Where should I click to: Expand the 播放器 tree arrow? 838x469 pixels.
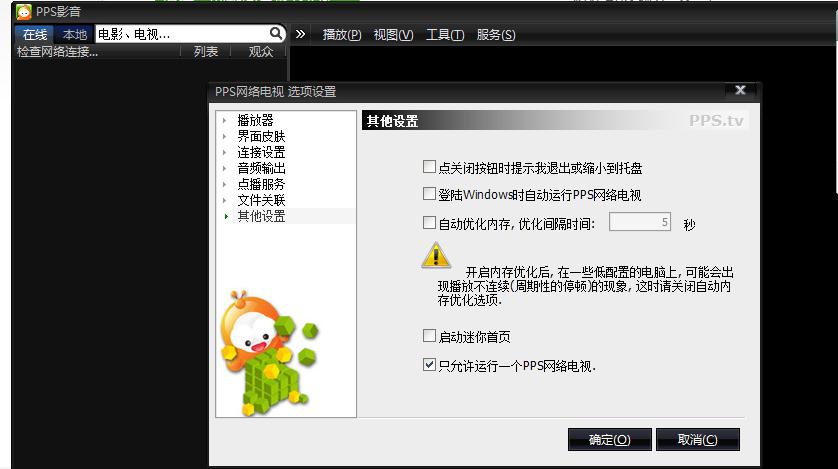pos(225,120)
